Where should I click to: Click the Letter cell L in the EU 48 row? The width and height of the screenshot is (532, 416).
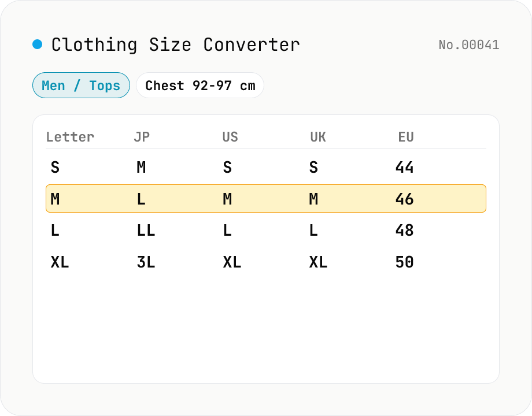pyautogui.click(x=55, y=230)
